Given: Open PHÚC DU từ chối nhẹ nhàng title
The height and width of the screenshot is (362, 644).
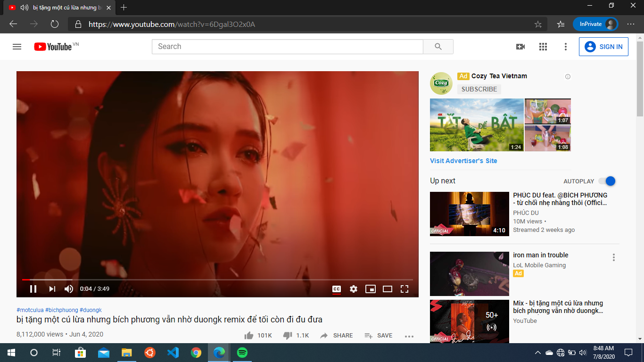Looking at the screenshot, I should tap(560, 199).
